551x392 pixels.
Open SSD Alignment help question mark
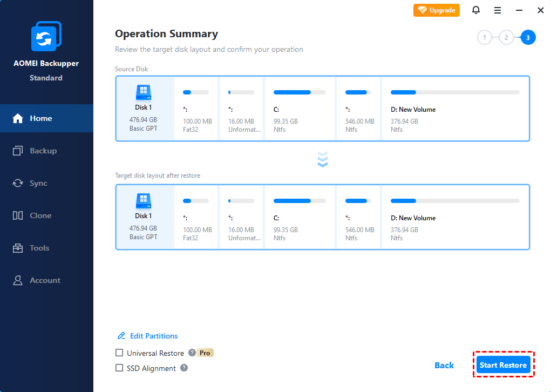(184, 368)
